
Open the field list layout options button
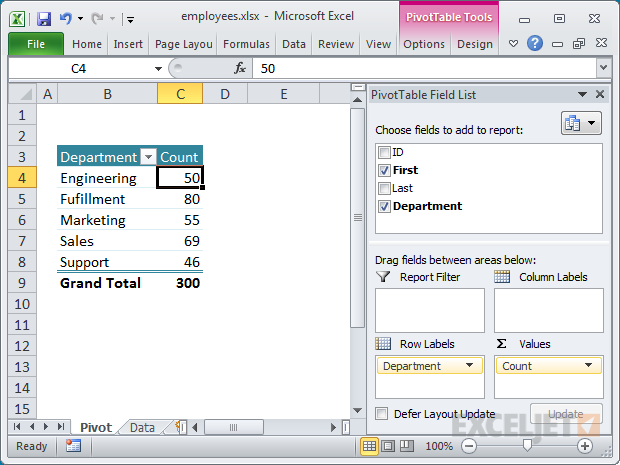point(581,123)
